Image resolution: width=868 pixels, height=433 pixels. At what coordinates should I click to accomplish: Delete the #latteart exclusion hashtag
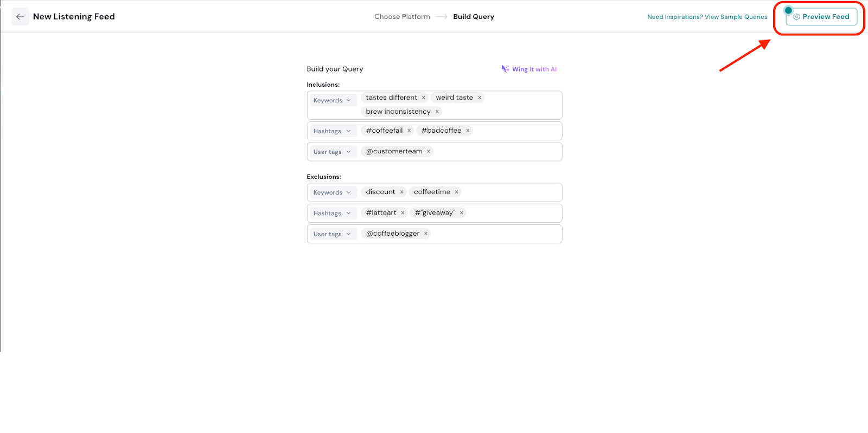[x=403, y=213]
